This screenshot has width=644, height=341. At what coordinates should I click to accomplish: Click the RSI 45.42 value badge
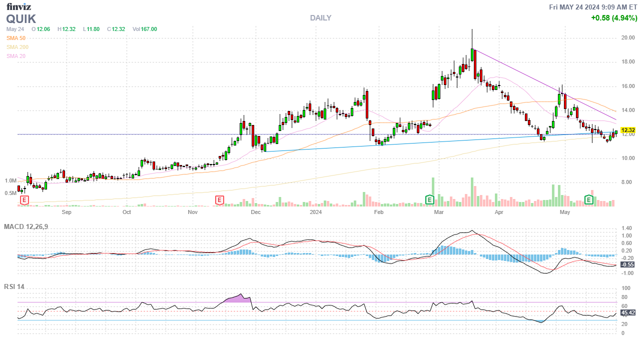point(627,313)
